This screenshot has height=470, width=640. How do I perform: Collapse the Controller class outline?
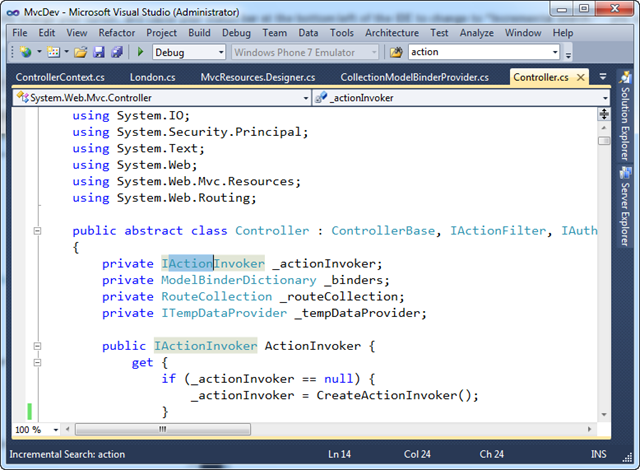click(x=37, y=231)
